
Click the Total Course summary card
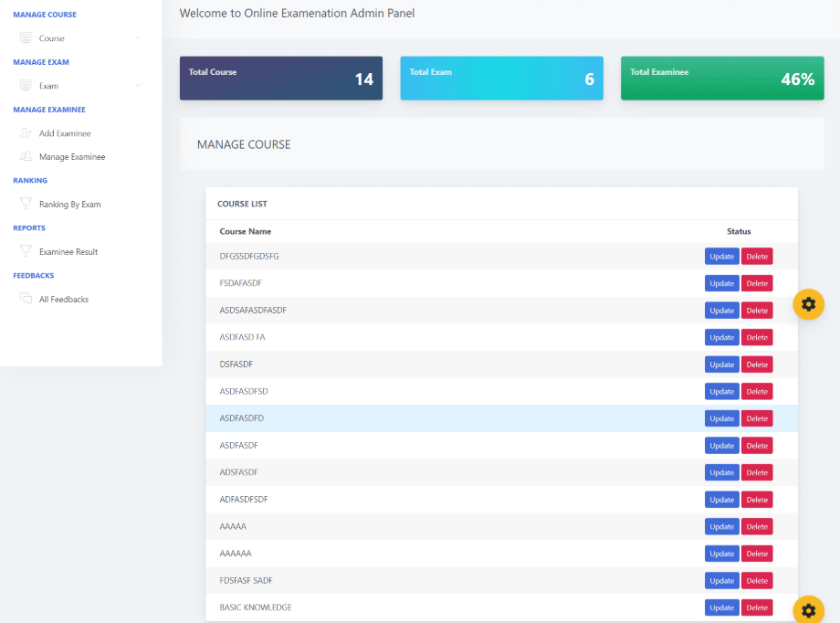point(281,79)
